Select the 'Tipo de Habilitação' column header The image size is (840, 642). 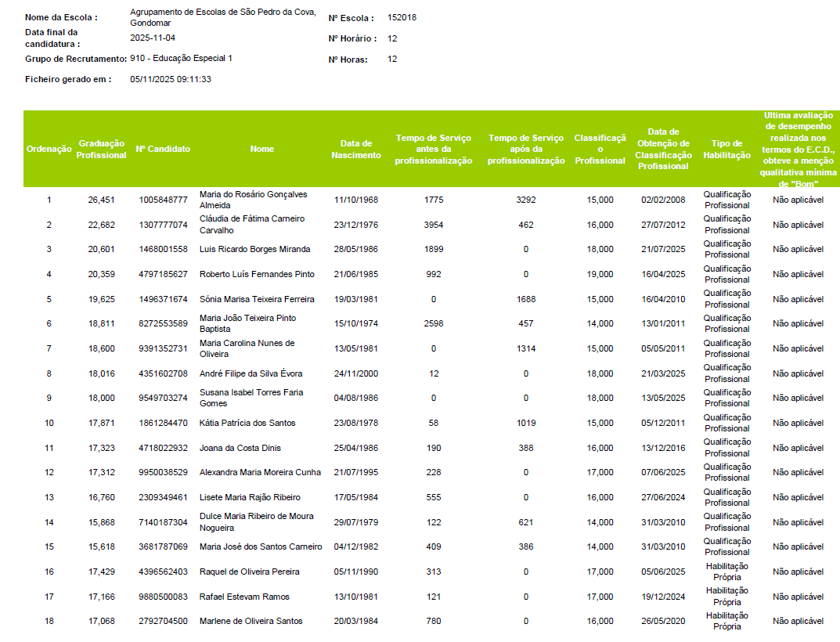coord(726,149)
